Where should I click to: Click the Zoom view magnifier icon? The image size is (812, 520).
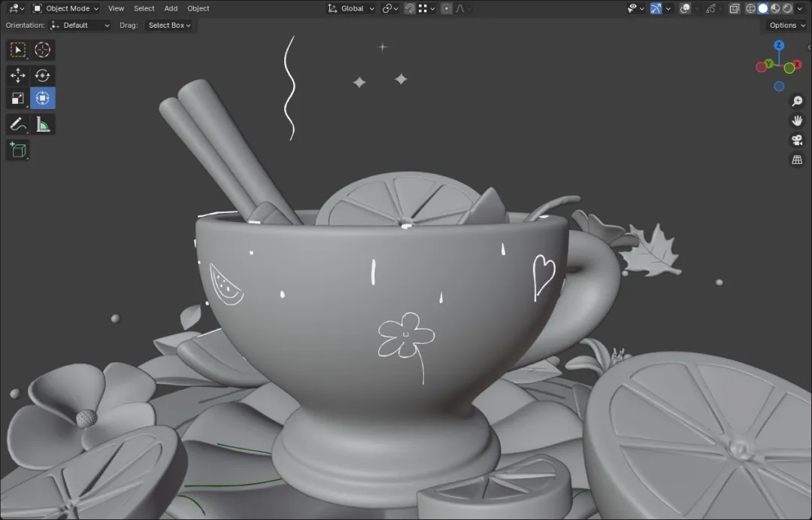point(797,101)
